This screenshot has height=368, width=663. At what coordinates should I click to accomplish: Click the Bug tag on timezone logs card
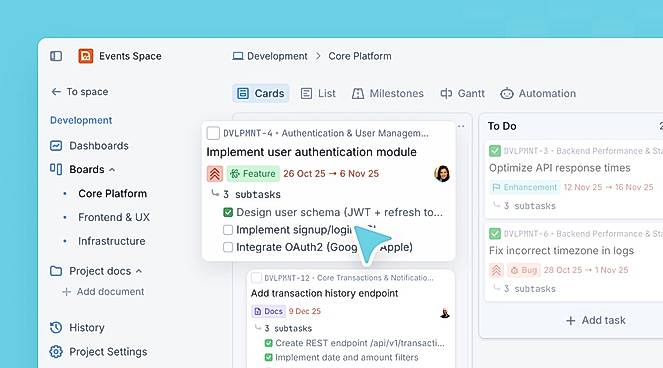[x=523, y=270]
